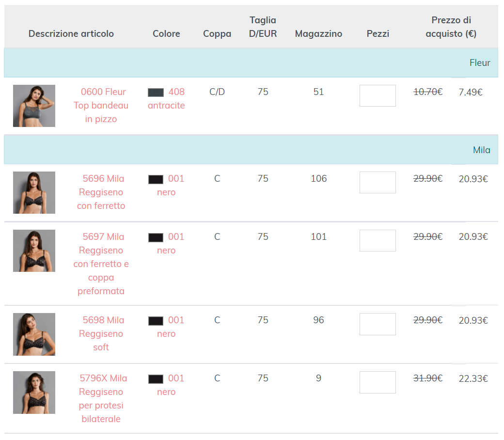Click the Mila collection header row

pos(251,150)
